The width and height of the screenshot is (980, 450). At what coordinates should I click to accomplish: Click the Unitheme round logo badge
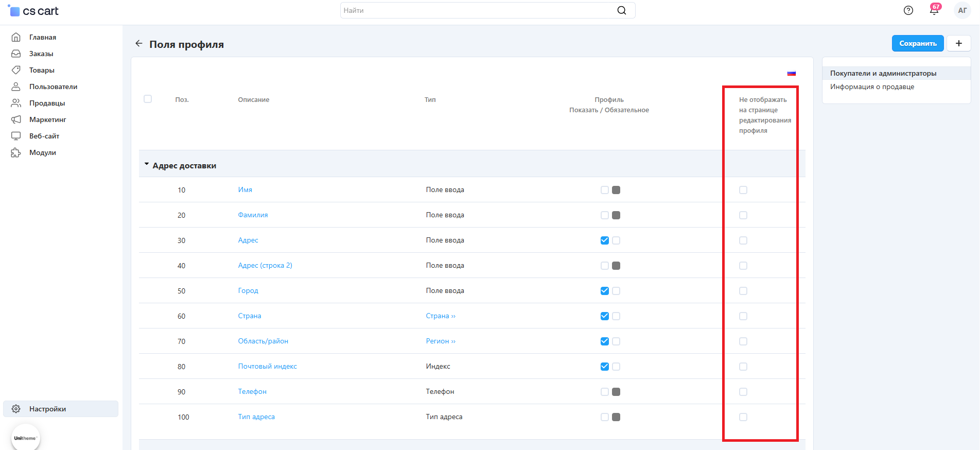25,438
